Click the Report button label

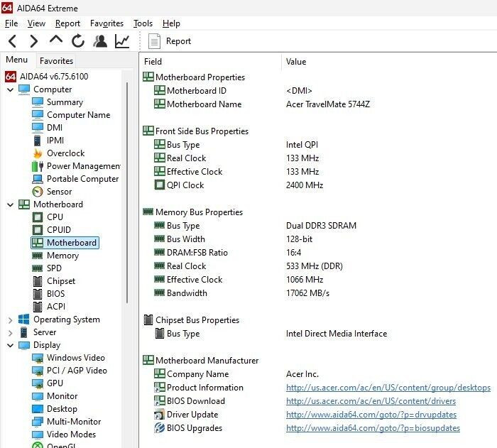[178, 41]
